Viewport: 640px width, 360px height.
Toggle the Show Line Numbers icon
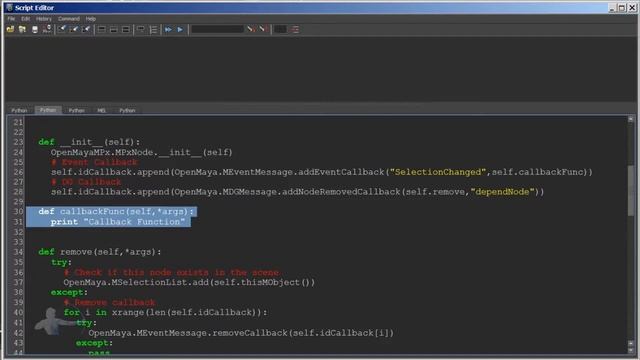[153, 29]
